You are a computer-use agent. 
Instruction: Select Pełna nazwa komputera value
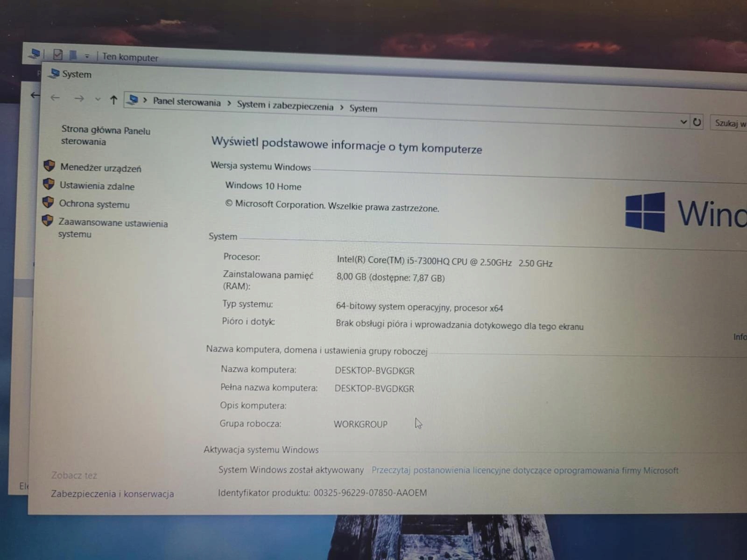[x=374, y=388]
